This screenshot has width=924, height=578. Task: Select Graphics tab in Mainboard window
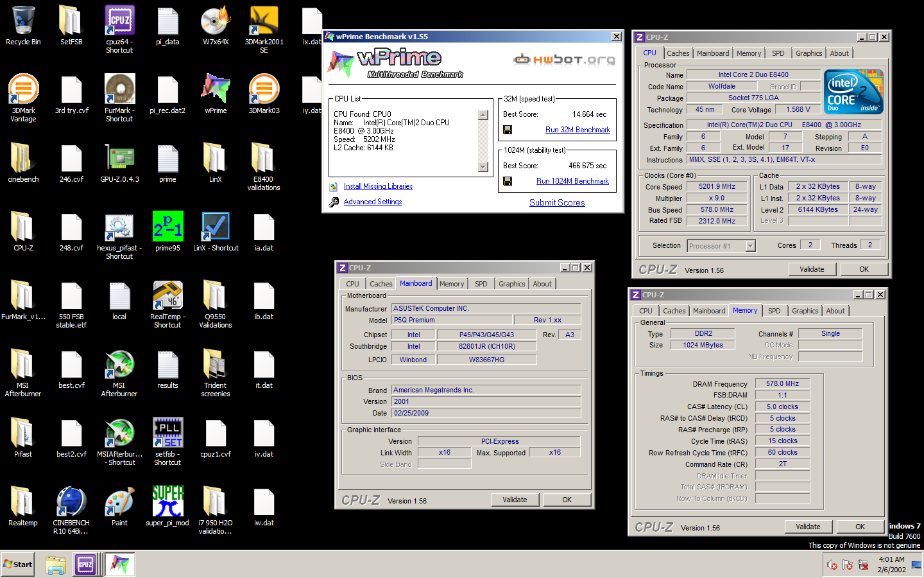click(511, 284)
